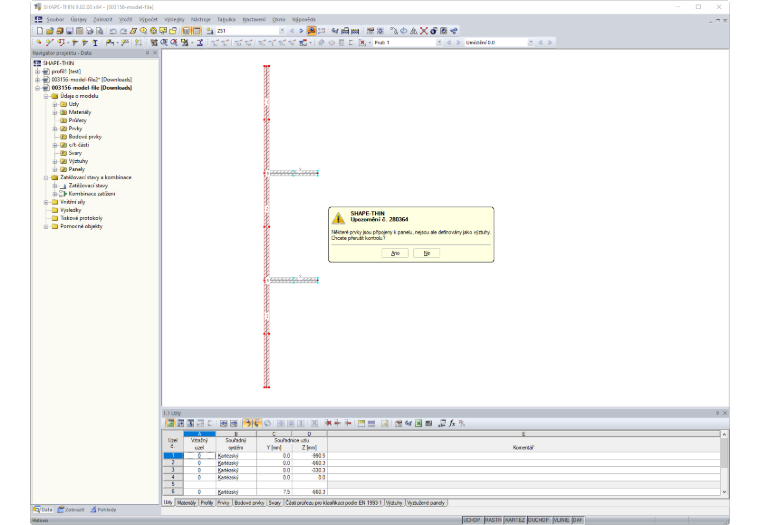Viewport: 760px width, 525px height.
Task: Switch to the Materiály table tab
Action: click(187, 503)
